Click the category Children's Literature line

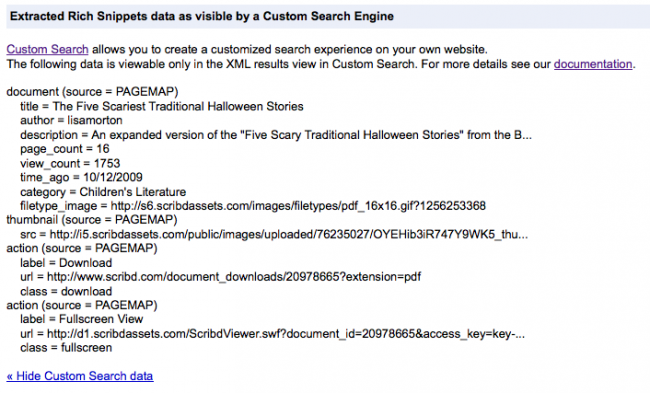coord(103,192)
